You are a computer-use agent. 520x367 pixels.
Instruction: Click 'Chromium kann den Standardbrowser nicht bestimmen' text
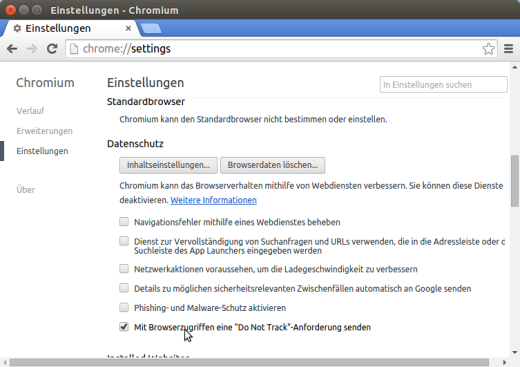[253, 119]
